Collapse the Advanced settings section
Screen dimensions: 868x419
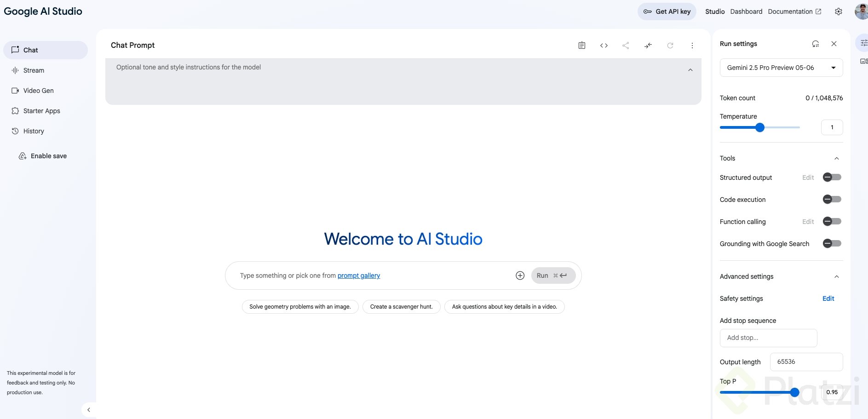point(837,277)
